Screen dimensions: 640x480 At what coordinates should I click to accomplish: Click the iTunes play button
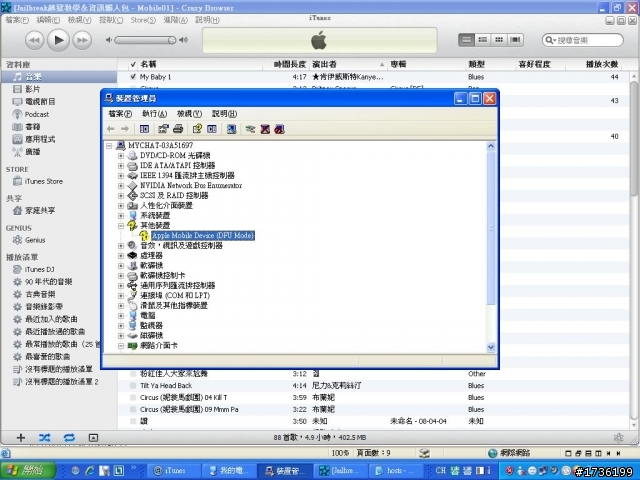(x=58, y=40)
